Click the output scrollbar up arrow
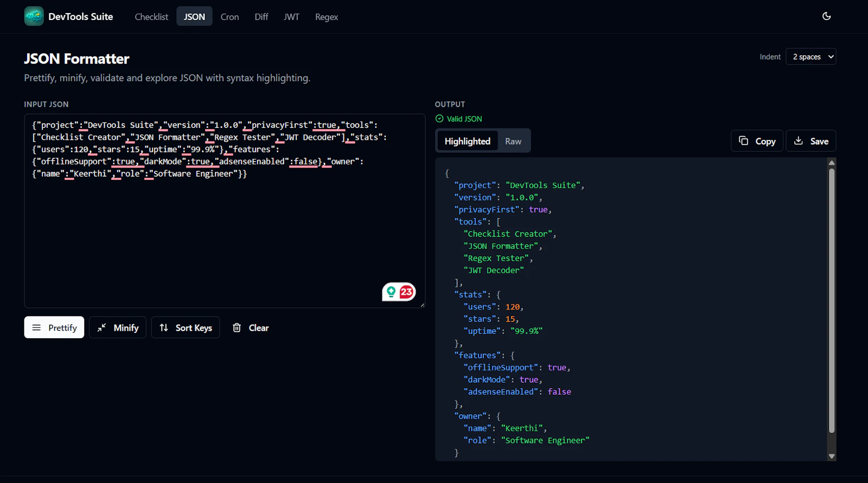 pyautogui.click(x=832, y=163)
